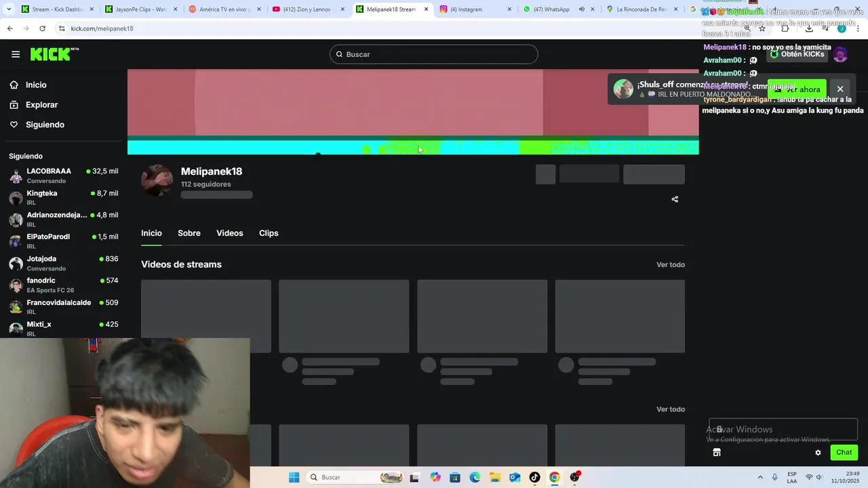
Task: Switch to América TV en vivo tab
Action: click(x=225, y=9)
